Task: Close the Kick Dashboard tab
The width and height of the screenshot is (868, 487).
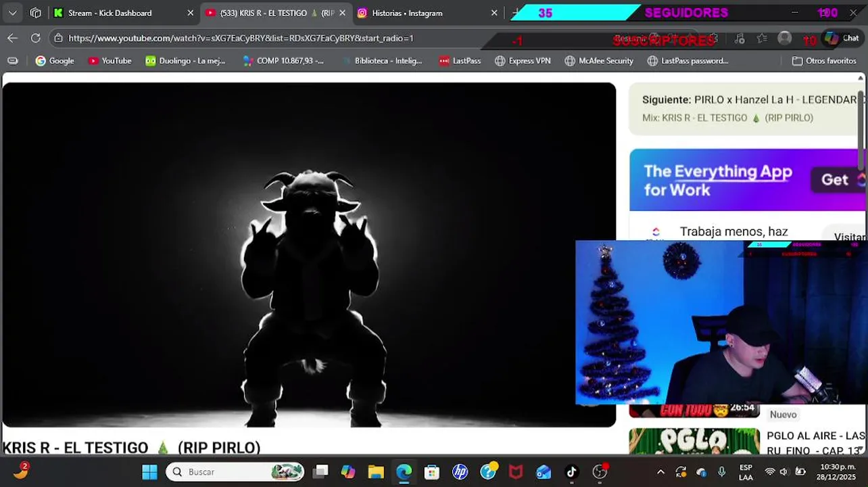Action: click(190, 13)
